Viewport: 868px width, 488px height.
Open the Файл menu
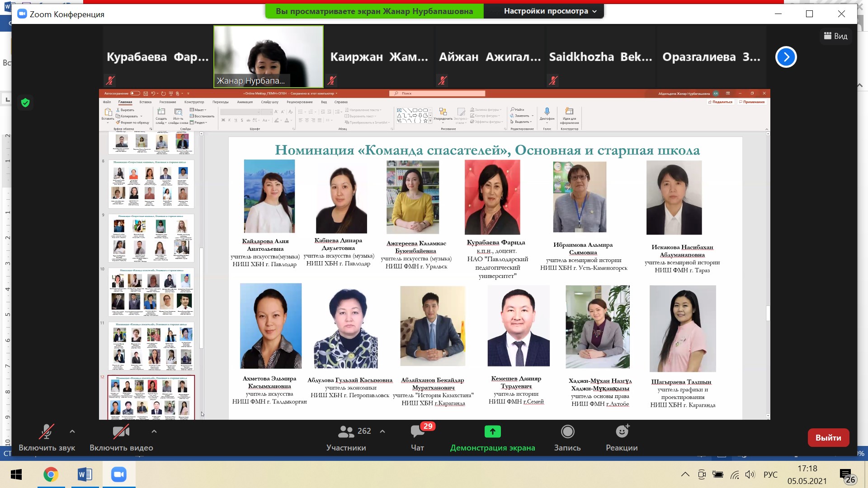coord(107,102)
